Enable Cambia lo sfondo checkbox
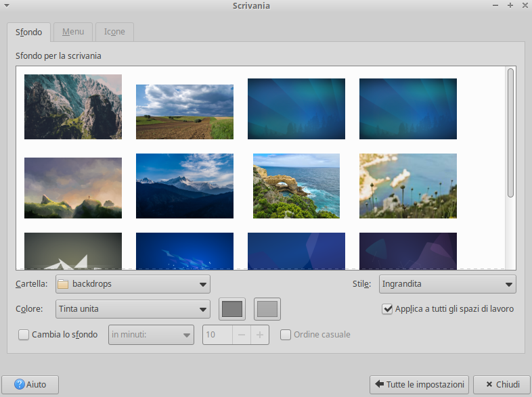The image size is (532, 397). [x=24, y=334]
